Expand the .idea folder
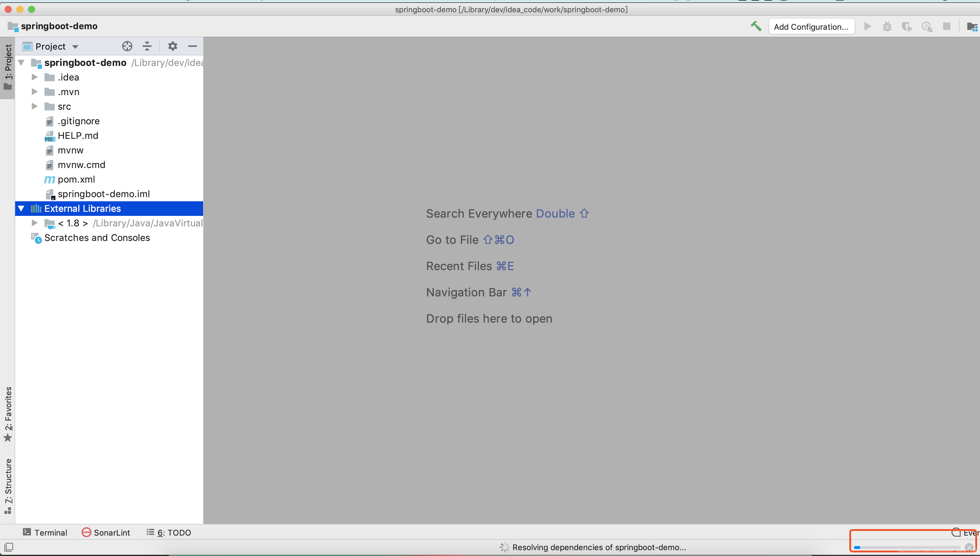Screen dimensions: 980x556 [34, 77]
